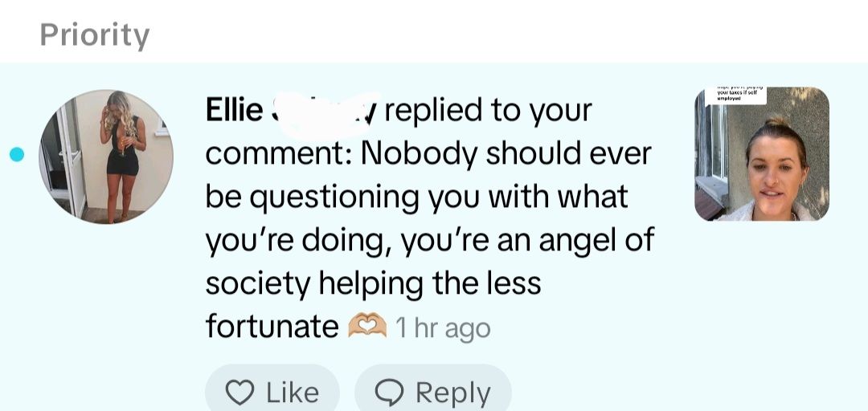Image resolution: width=868 pixels, height=411 pixels.
Task: Tap the speech bubble icon in Reply
Action: [389, 393]
